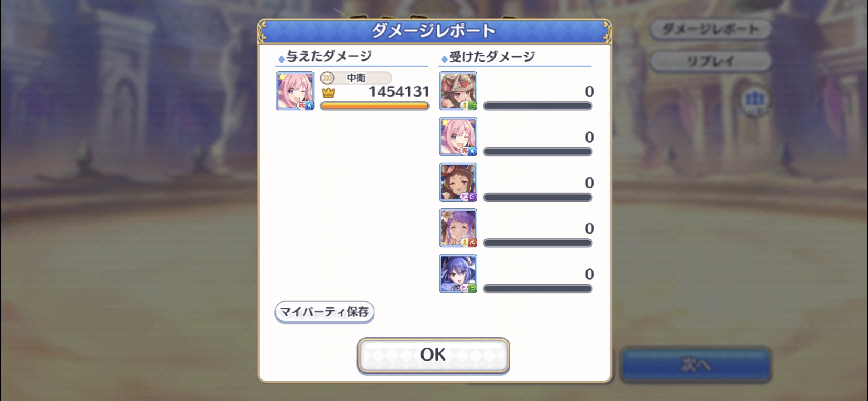The height and width of the screenshot is (401, 868).
Task: Click the orange damage bar under 1454131
Action: click(374, 106)
